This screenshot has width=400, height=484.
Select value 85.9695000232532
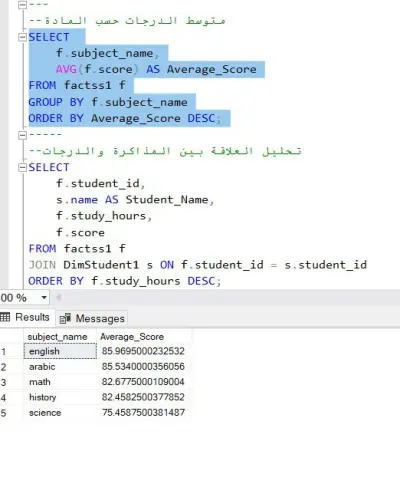144,351
